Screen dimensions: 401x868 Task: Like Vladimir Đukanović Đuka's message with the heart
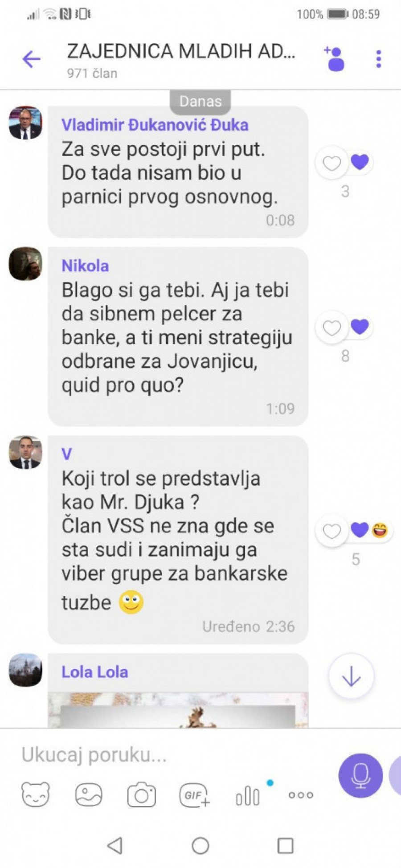pyautogui.click(x=331, y=163)
